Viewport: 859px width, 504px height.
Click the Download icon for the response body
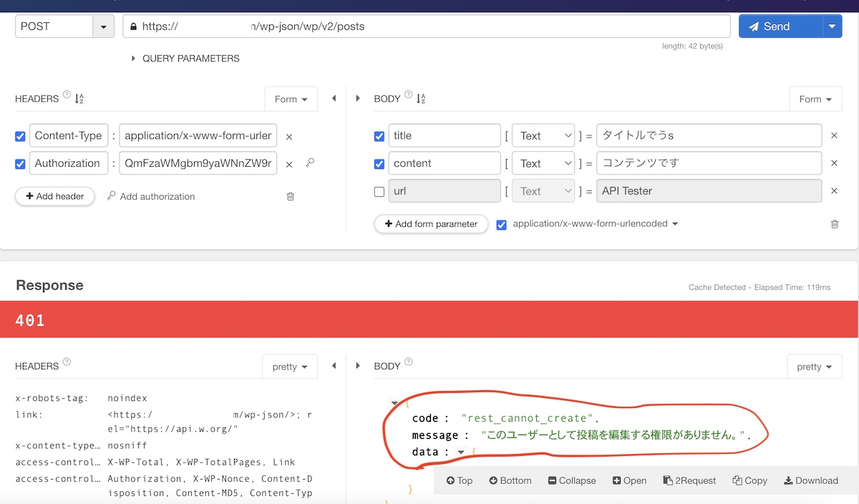[x=811, y=480]
